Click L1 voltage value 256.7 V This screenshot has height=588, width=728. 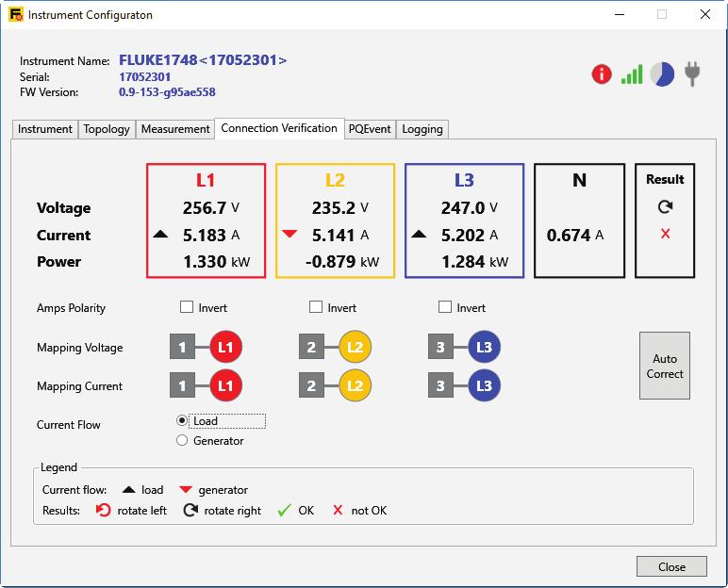point(211,207)
